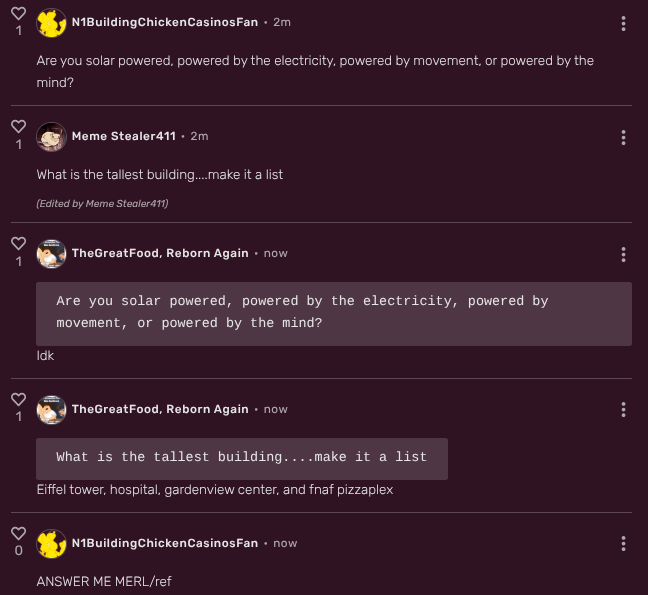Like TheGreatFood's "Idk" reply
The height and width of the screenshot is (595, 648).
click(x=18, y=243)
